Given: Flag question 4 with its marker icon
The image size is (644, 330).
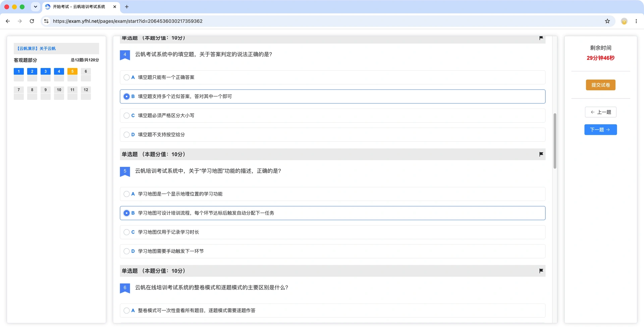Looking at the screenshot, I should point(541,38).
